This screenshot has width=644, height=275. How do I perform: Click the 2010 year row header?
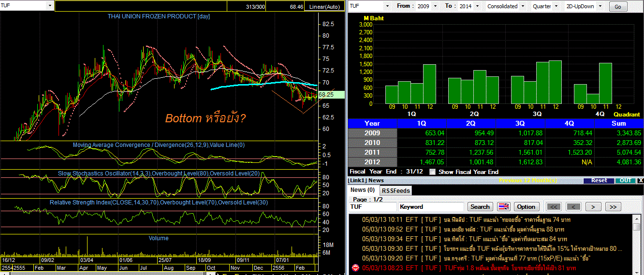tap(372, 143)
